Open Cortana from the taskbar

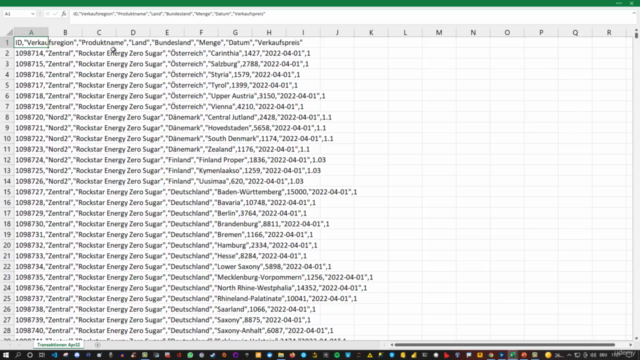tap(30, 355)
